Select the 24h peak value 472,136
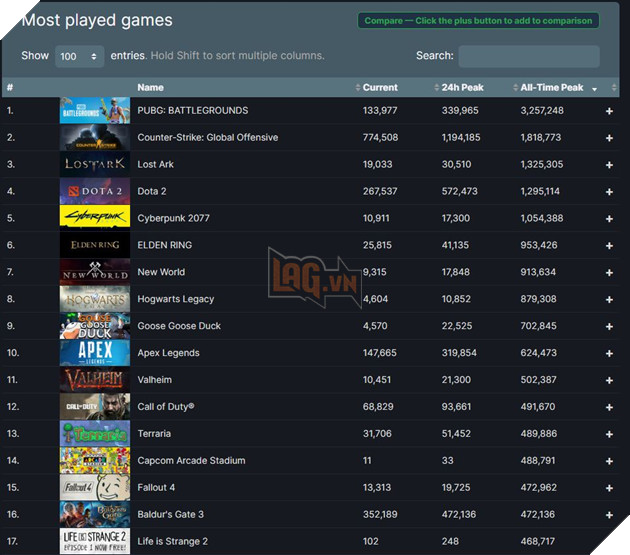Viewport: 630px width, 555px height. tap(458, 514)
